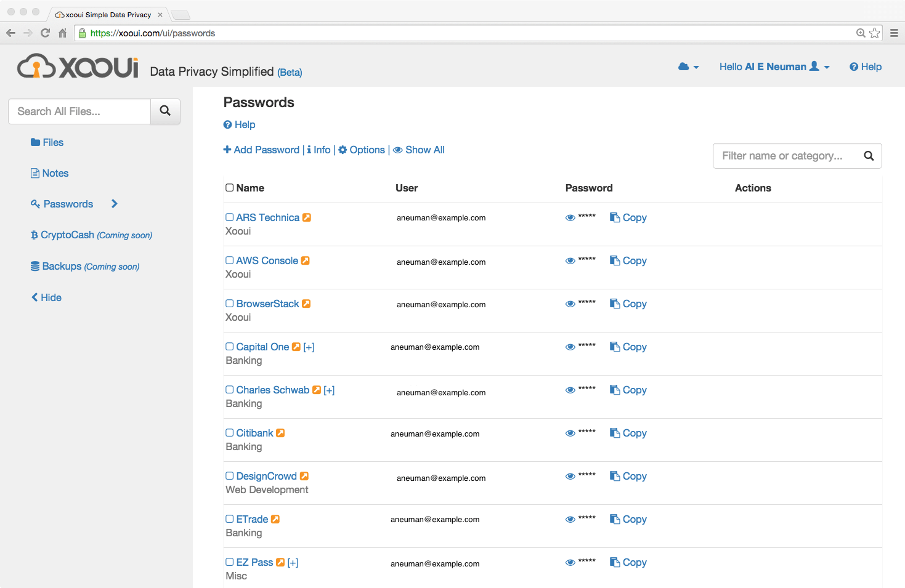This screenshot has height=588, width=905.
Task: Click the browser home icon
Action: [x=62, y=33]
